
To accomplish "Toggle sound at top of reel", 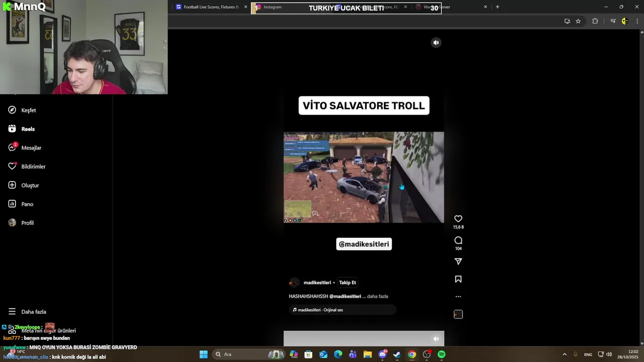I will (436, 43).
